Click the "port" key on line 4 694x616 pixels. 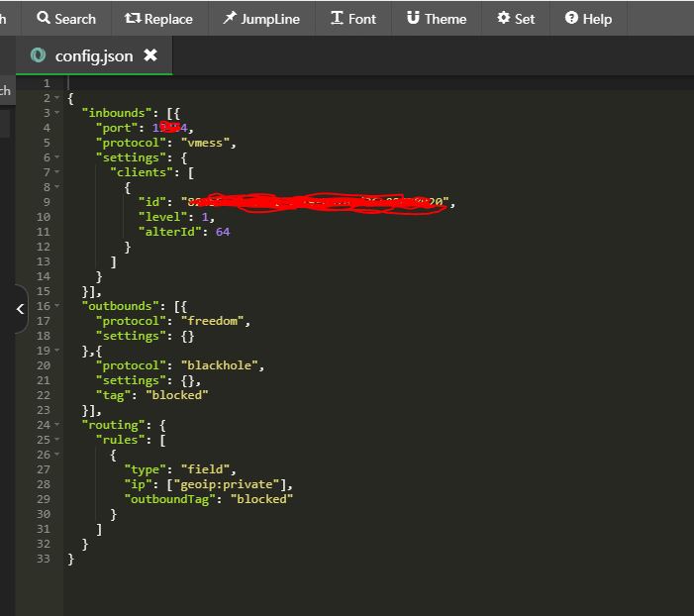coord(117,128)
